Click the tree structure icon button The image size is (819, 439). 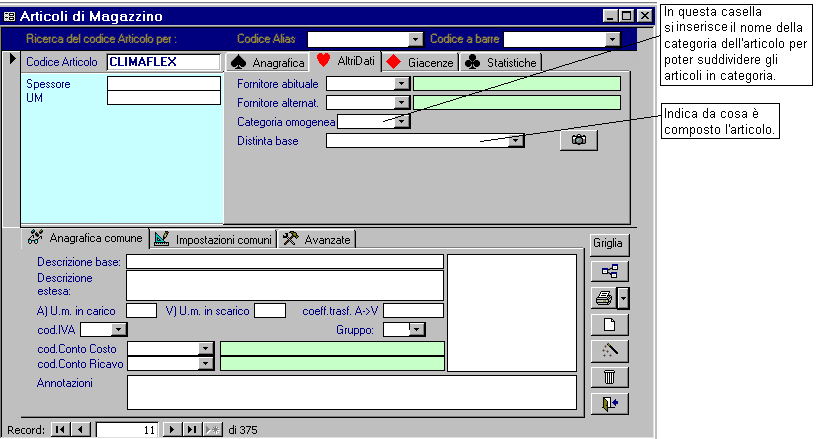(609, 271)
